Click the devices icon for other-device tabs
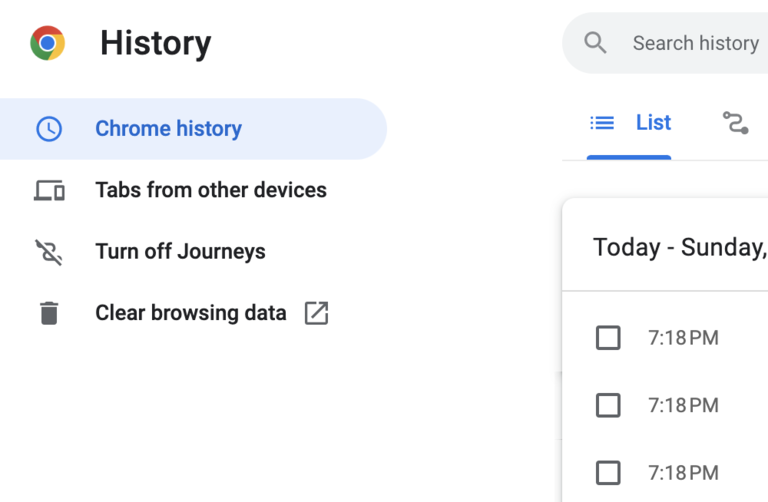Viewport: 768px width, 502px height. click(x=48, y=190)
